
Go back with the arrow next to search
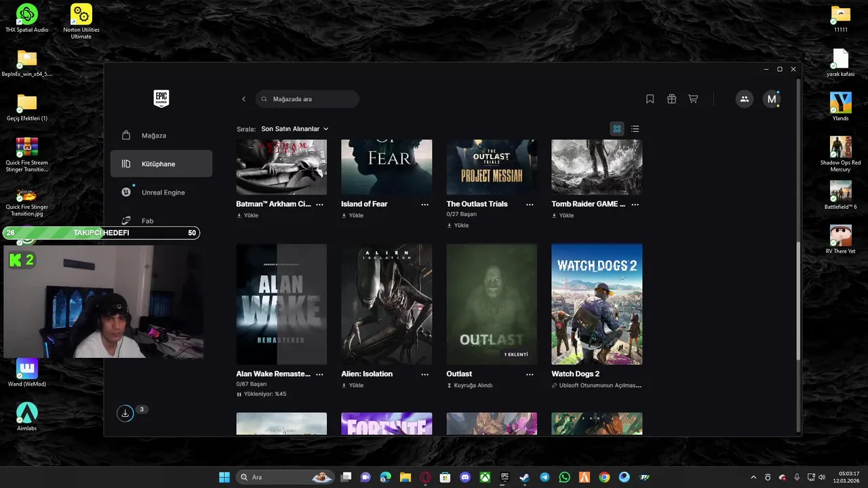(243, 99)
